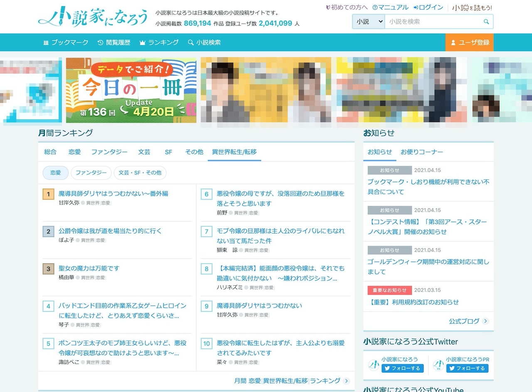Select the ファンタジー pill filter
This screenshot has height=392, width=532.
coord(91,173)
